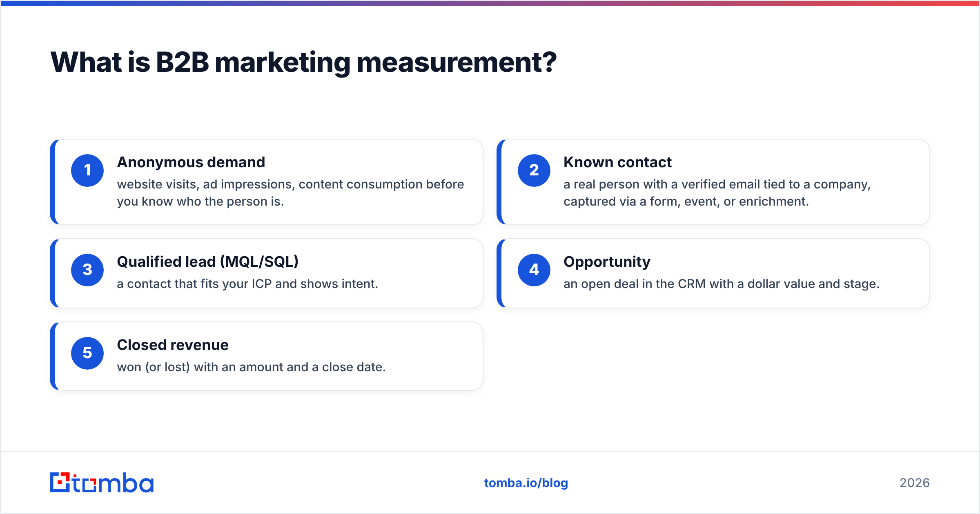Image resolution: width=980 pixels, height=514 pixels.
Task: Click 'an open deal in the CRM' text
Action: point(722,284)
